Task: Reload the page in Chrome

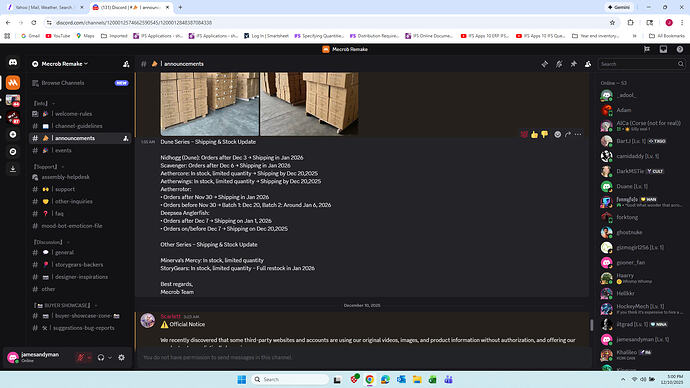Action: pyautogui.click(x=34, y=22)
